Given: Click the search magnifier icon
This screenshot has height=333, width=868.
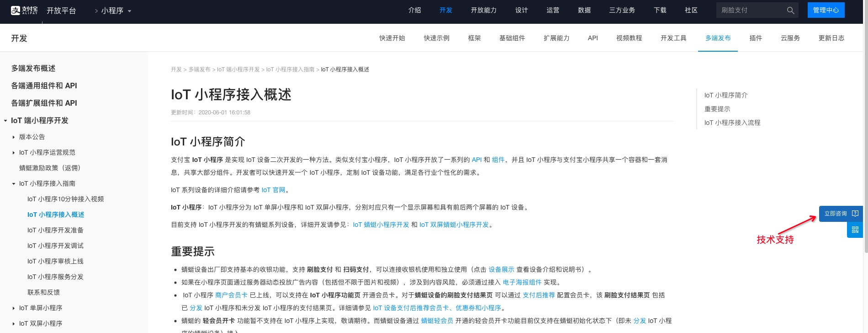Looking at the screenshot, I should [x=790, y=11].
